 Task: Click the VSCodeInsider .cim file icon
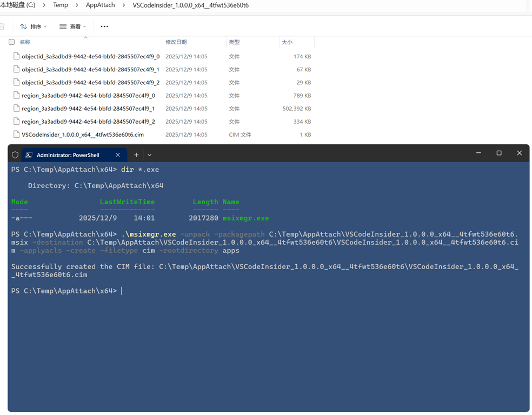(x=16, y=135)
